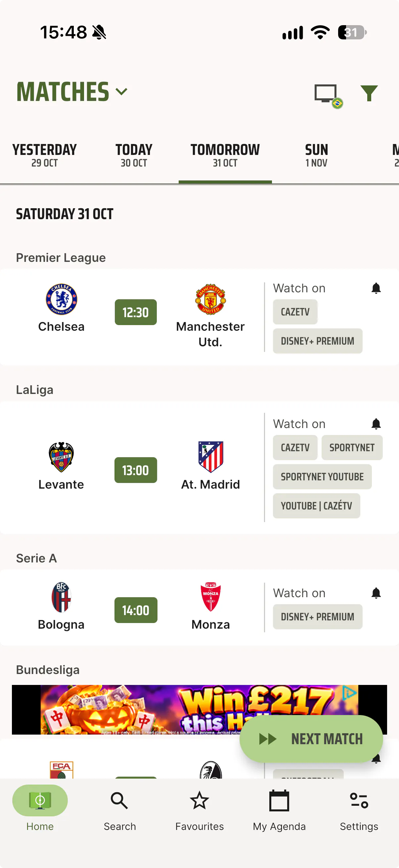
Task: Open the 13:00 Levante kickoff time badge
Action: [136, 470]
